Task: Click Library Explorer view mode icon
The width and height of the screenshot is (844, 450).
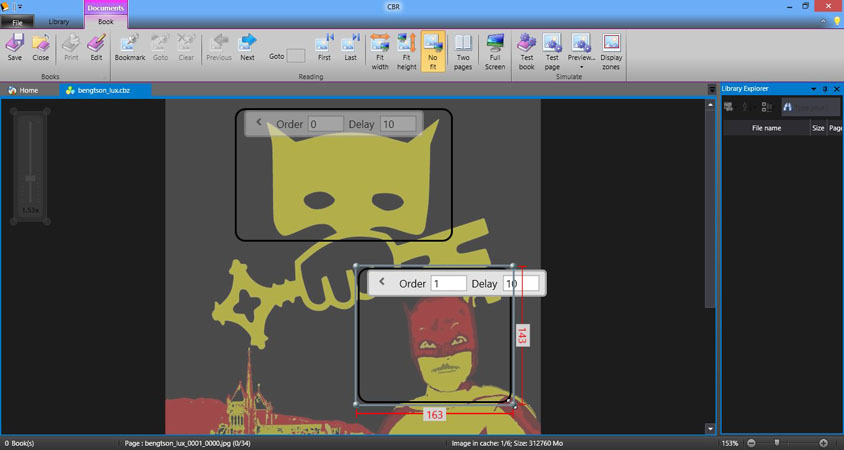Action: [x=766, y=107]
